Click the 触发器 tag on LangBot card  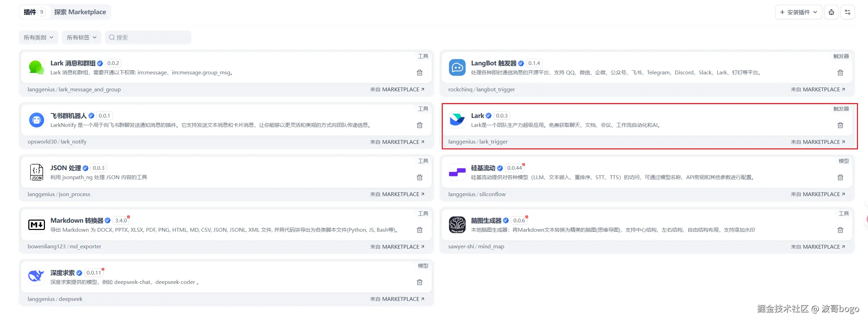click(x=841, y=56)
